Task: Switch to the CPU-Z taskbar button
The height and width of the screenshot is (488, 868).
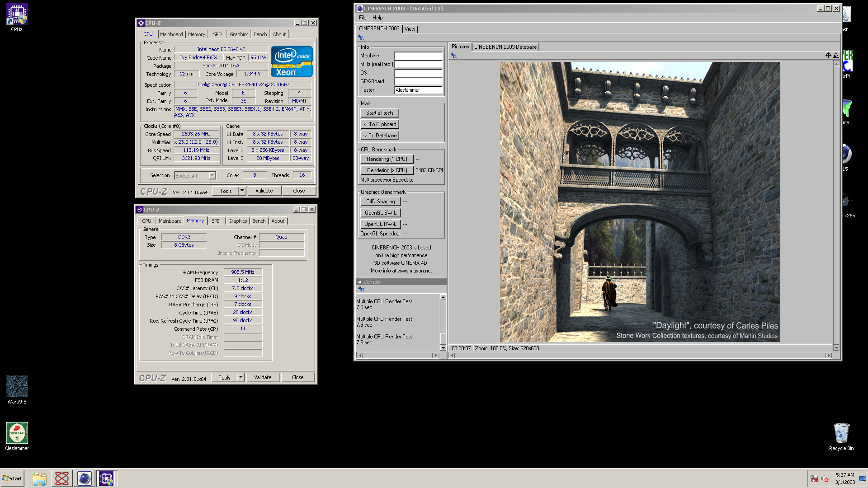Action: click(106, 479)
